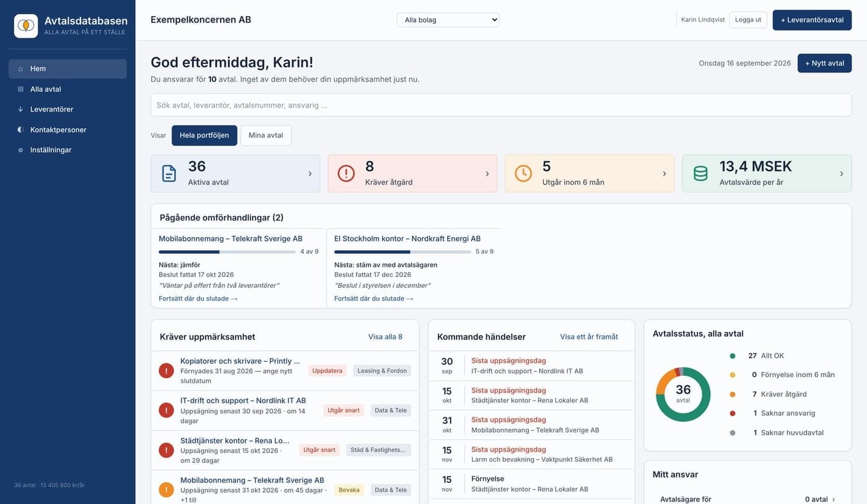The image size is (867, 504).
Task: Click the orange dot beside Kräver åtgärd legend
Action: pyautogui.click(x=733, y=394)
